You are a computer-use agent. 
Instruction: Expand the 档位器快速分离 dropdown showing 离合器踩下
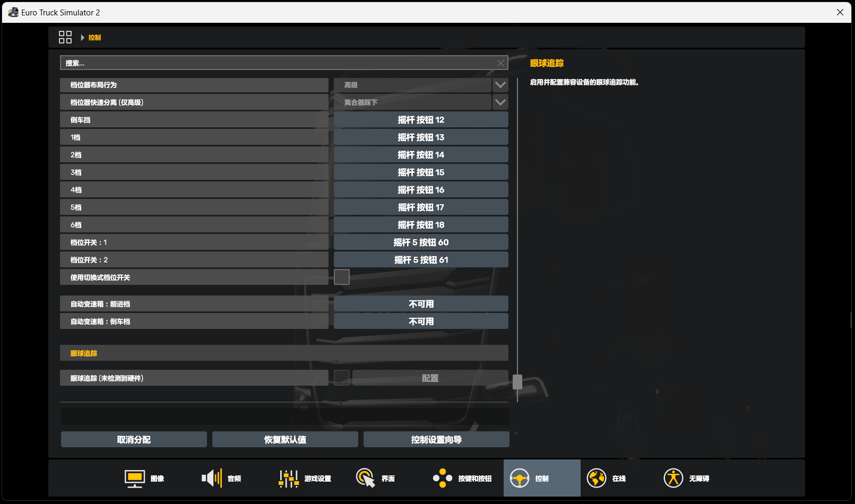(414, 102)
